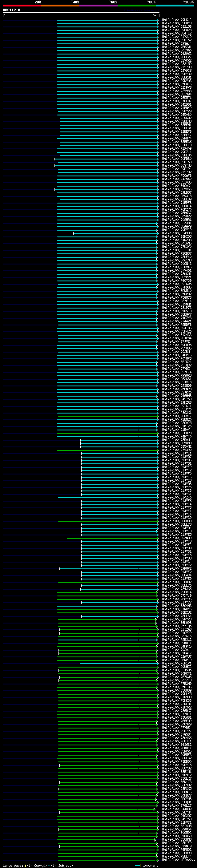Image resolution: width=197 pixels, height=868 pixels.
Task: Select the label UniRef100_Q8YPR1
Action: tap(177, 277)
